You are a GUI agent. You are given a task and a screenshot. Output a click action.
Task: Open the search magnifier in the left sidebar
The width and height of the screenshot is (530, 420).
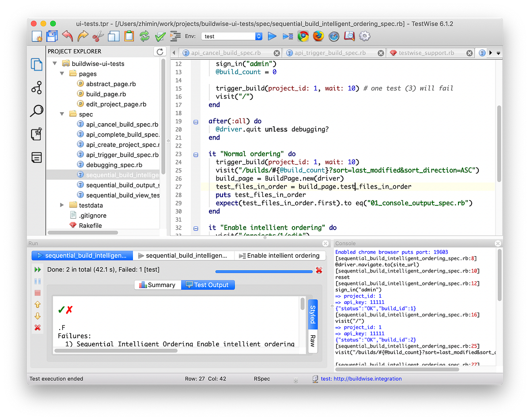(x=37, y=111)
